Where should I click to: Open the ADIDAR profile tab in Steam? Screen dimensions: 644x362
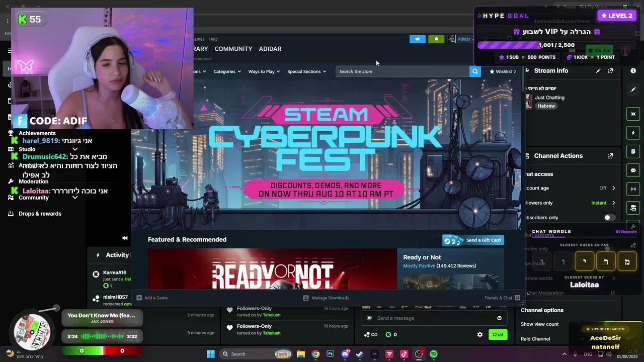(x=270, y=49)
